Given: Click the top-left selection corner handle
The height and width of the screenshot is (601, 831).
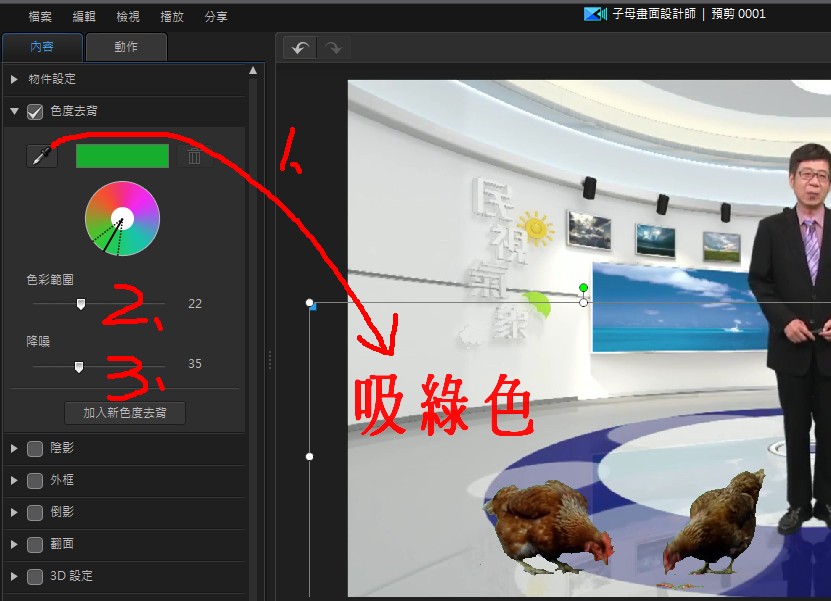Looking at the screenshot, I should (310, 303).
